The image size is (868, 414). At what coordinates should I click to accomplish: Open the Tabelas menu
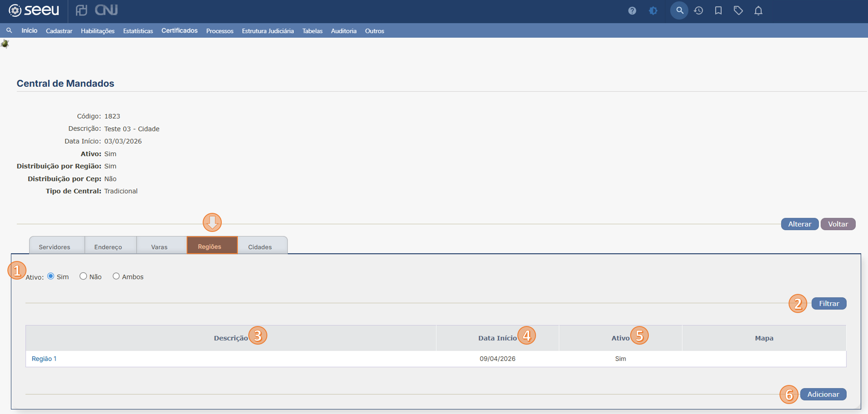[x=312, y=31]
